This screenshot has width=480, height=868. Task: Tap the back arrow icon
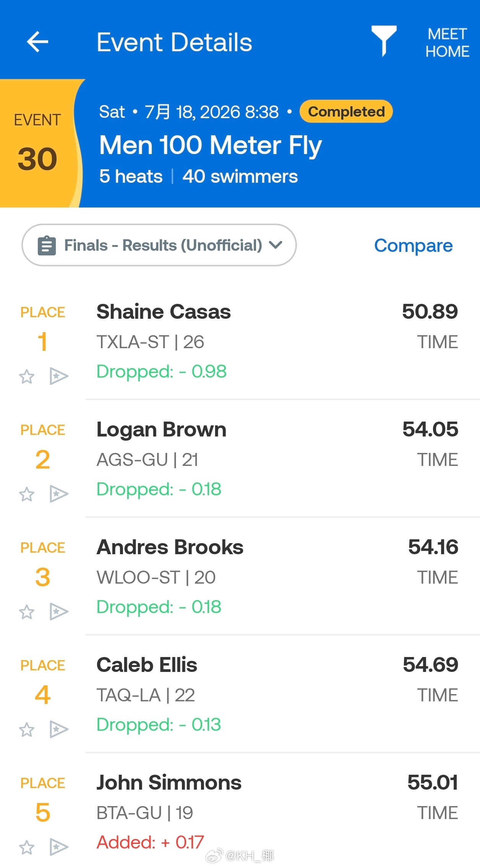point(37,42)
